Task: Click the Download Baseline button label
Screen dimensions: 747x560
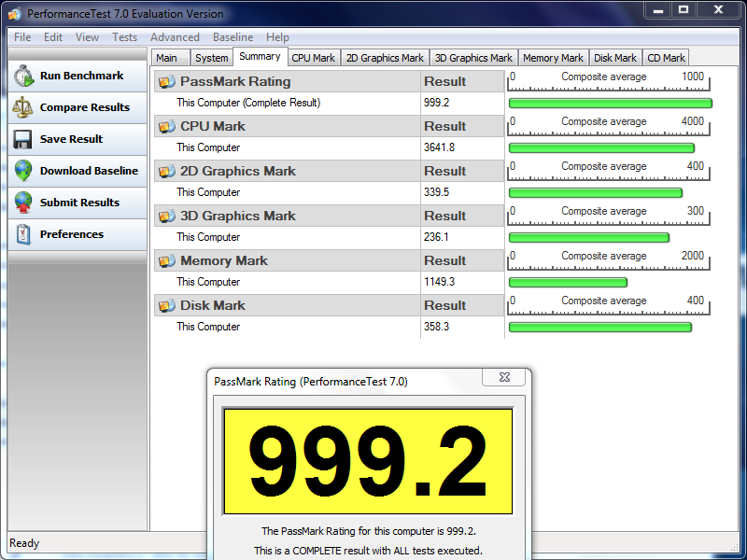Action: [89, 171]
